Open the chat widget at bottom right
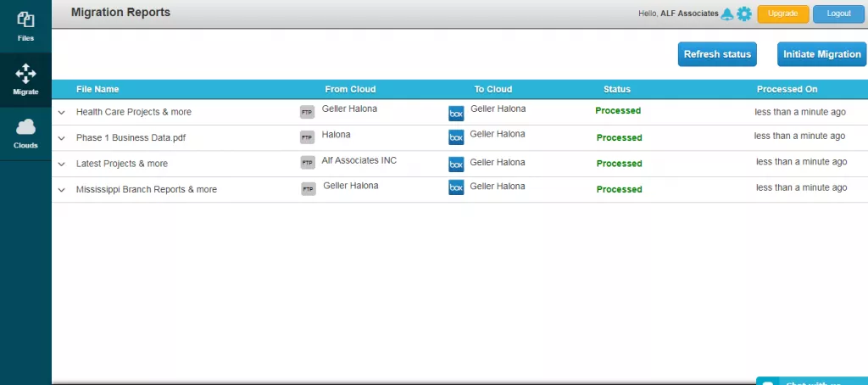 [811, 381]
